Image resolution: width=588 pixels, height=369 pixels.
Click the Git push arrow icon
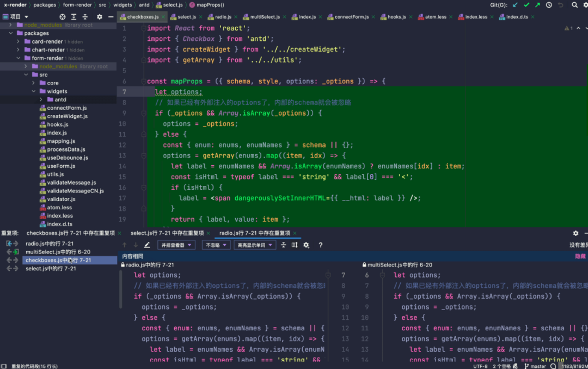(x=537, y=5)
